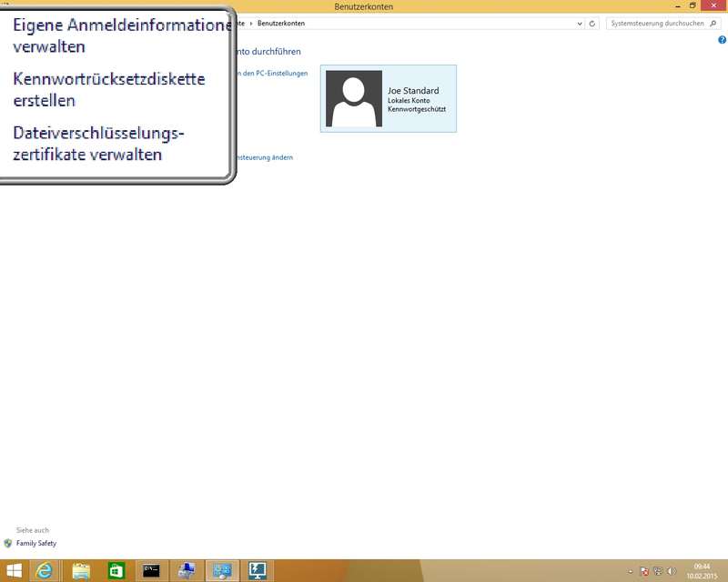
Task: Expand the address bar history dropdown
Action: (580, 24)
